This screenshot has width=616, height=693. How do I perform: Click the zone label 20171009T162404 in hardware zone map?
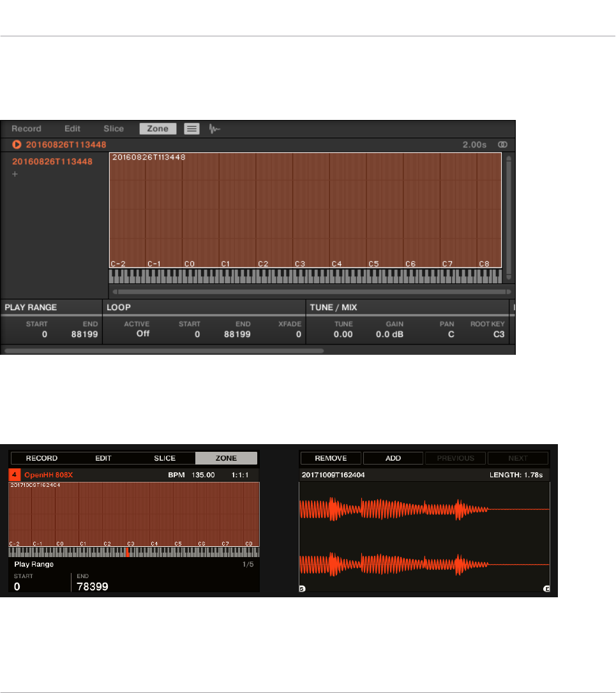pyautogui.click(x=35, y=485)
